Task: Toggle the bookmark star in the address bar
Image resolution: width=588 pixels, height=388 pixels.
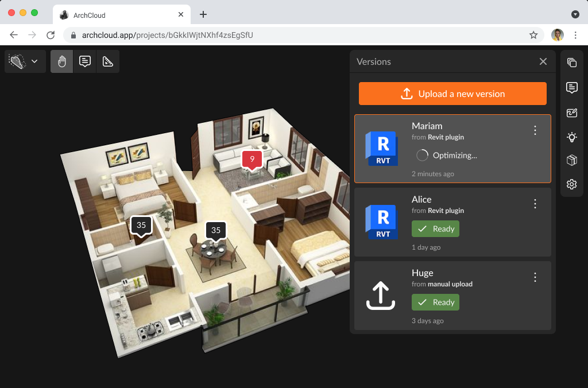Action: (534, 34)
